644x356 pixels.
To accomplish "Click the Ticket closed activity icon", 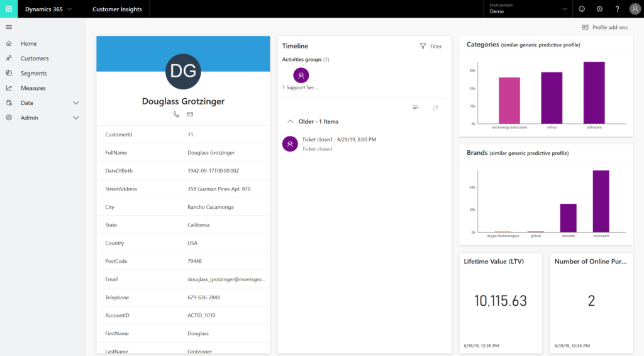I will pyautogui.click(x=290, y=143).
